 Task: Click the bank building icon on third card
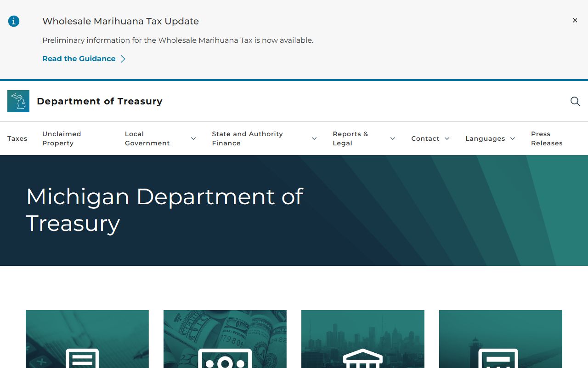(363, 358)
